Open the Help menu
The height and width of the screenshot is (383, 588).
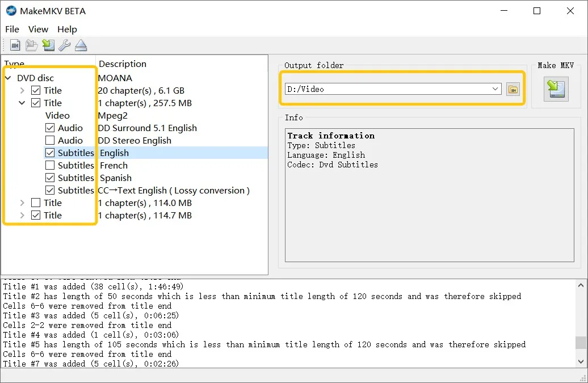point(67,29)
